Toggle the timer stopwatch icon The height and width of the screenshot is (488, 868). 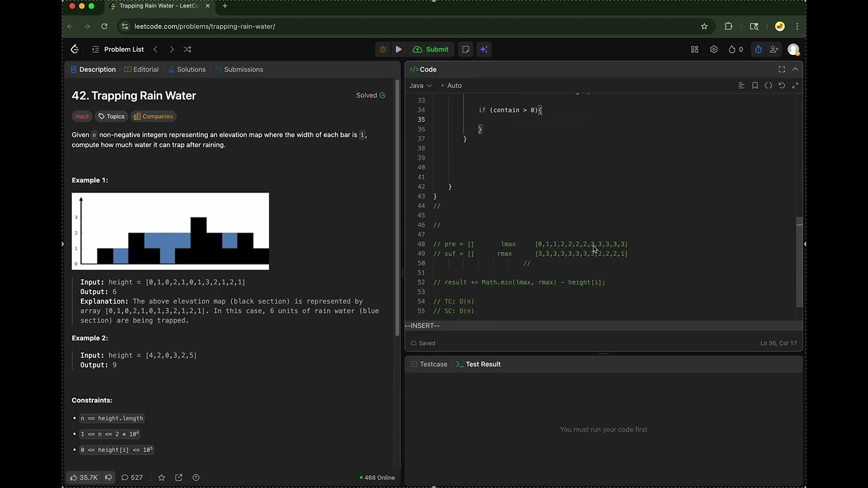(x=758, y=49)
